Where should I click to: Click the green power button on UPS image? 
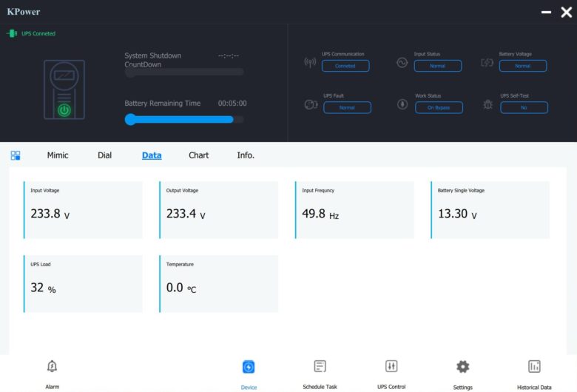(x=64, y=110)
